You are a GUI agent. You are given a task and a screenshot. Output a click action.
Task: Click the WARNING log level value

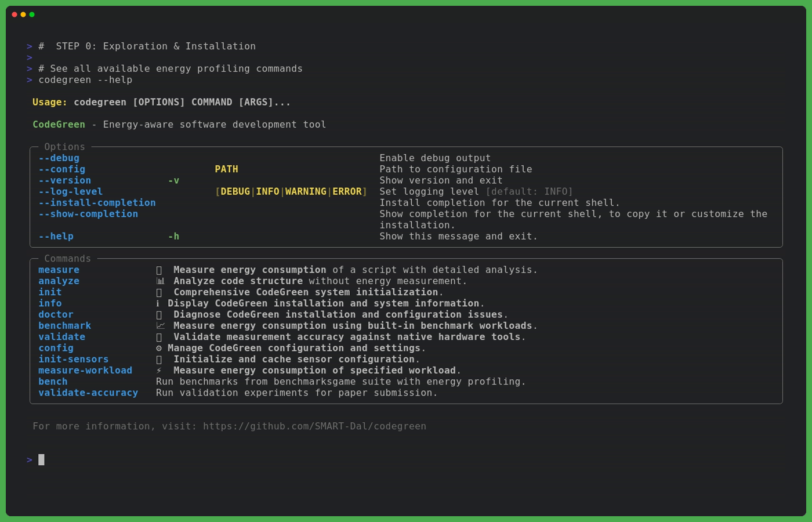tap(305, 191)
